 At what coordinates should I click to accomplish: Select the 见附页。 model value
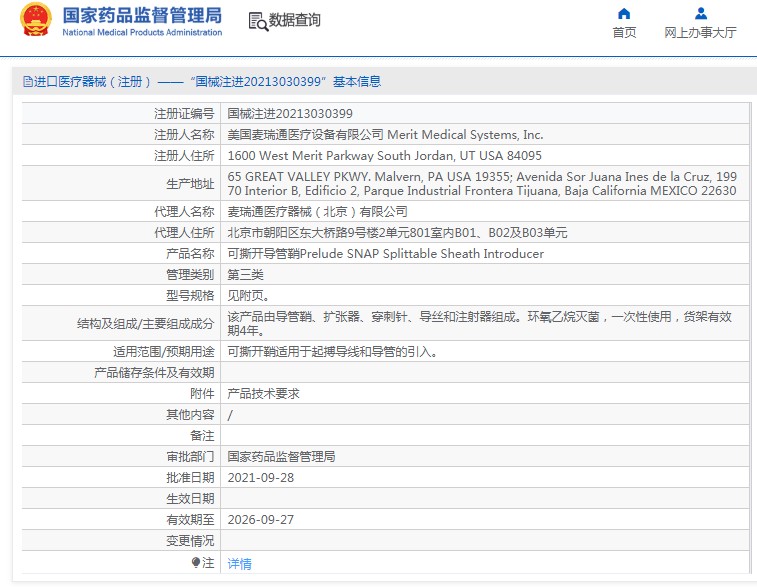tap(249, 295)
